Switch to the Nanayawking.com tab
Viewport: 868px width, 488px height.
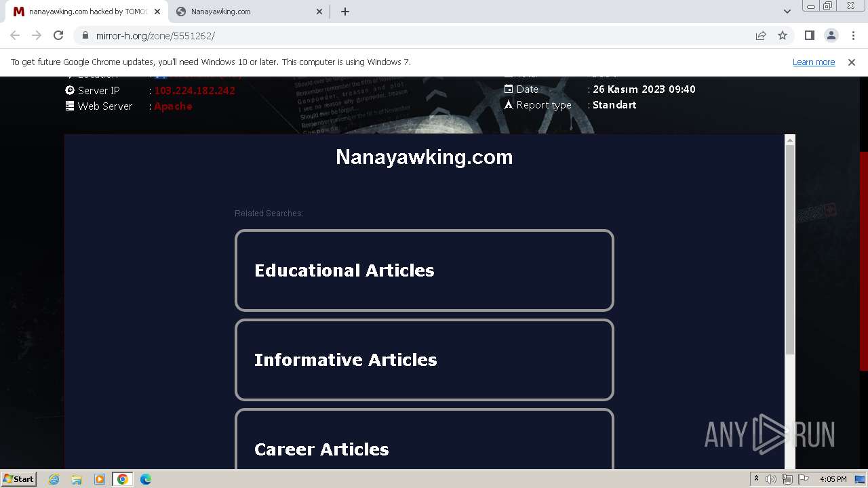coord(249,12)
